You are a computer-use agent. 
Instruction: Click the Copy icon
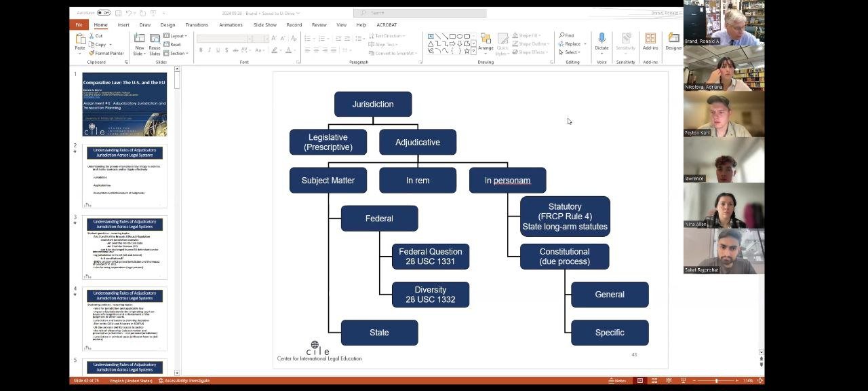click(98, 44)
